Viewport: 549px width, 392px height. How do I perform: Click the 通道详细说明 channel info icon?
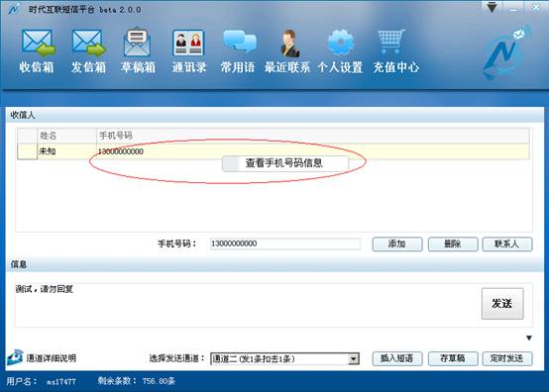[15, 357]
